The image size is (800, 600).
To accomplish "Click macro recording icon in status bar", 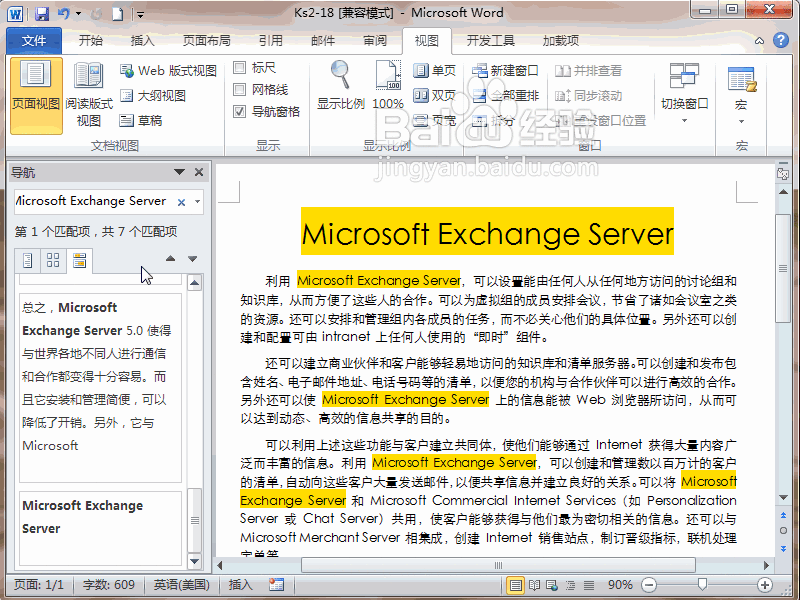I will tap(276, 585).
